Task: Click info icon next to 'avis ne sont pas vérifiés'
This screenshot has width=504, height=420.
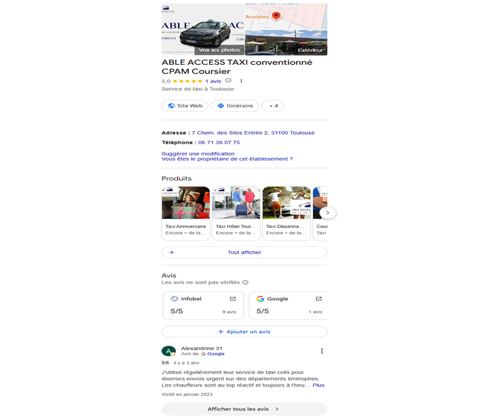Action: pos(245,283)
